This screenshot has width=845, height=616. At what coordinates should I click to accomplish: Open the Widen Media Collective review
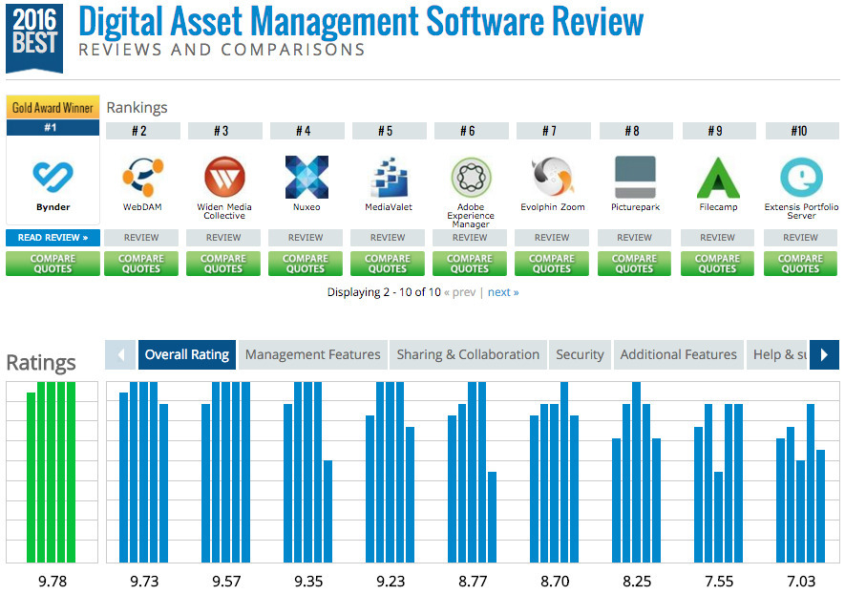click(223, 238)
